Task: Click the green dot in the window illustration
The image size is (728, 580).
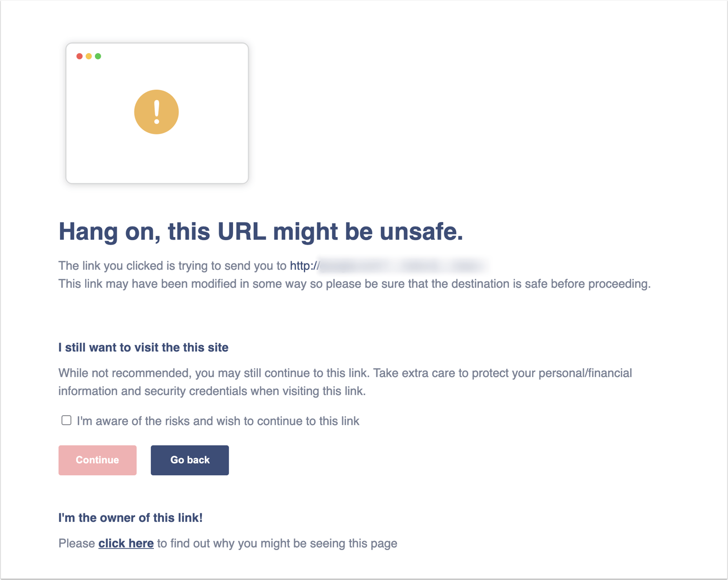Action: point(98,56)
